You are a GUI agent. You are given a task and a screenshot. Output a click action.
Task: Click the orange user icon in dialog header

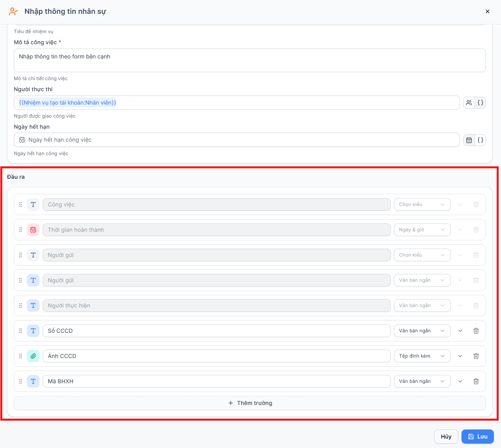click(x=13, y=11)
